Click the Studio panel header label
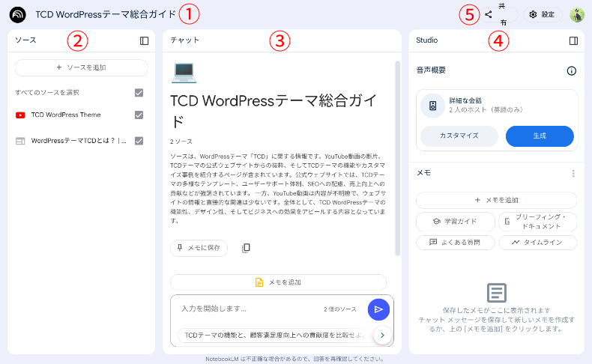 coord(427,40)
